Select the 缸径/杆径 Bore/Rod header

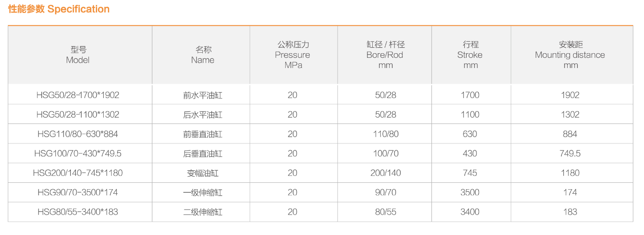pos(385,55)
